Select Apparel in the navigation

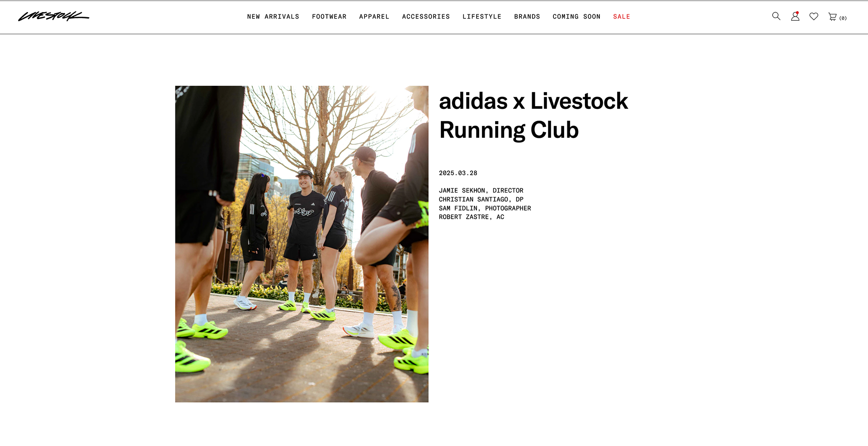[374, 17]
